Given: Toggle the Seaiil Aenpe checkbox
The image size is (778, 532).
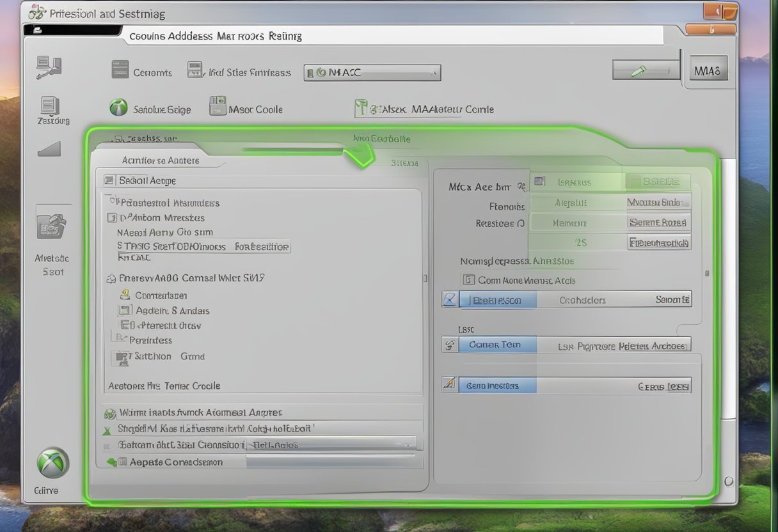Looking at the screenshot, I should tap(109, 181).
